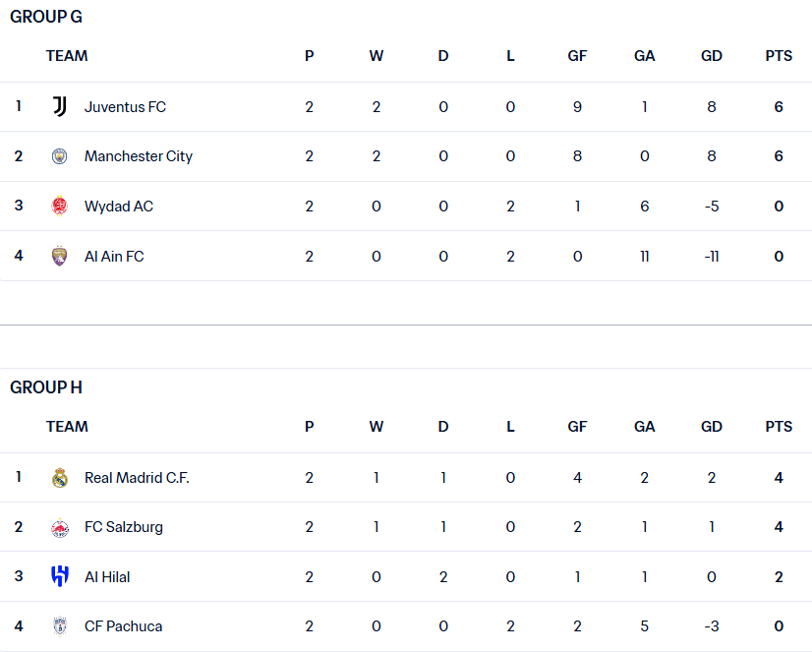Click the Al Ain FC club crest
Image resolution: width=812 pixels, height=652 pixels.
pyautogui.click(x=60, y=257)
